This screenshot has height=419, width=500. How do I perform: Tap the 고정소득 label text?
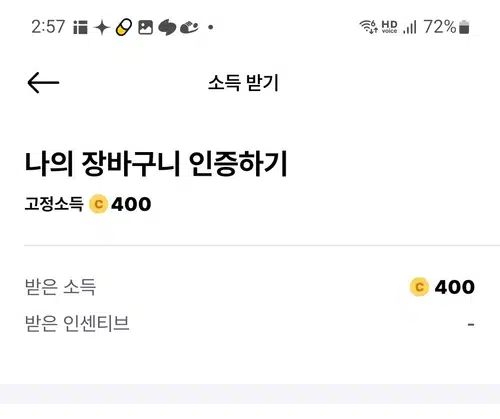pyautogui.click(x=54, y=204)
